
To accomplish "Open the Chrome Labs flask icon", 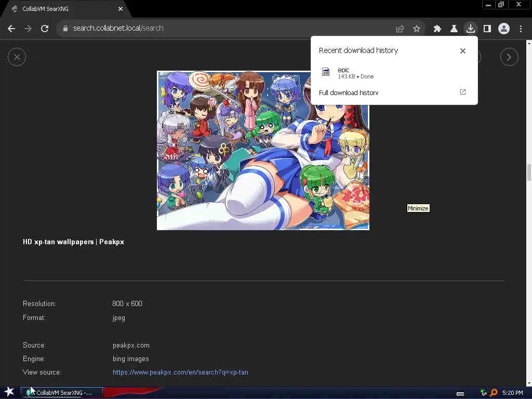I will point(454,29).
